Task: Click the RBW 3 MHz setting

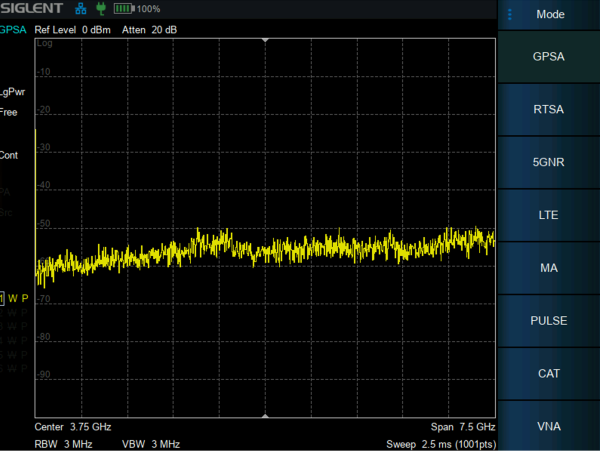Action: [66, 443]
